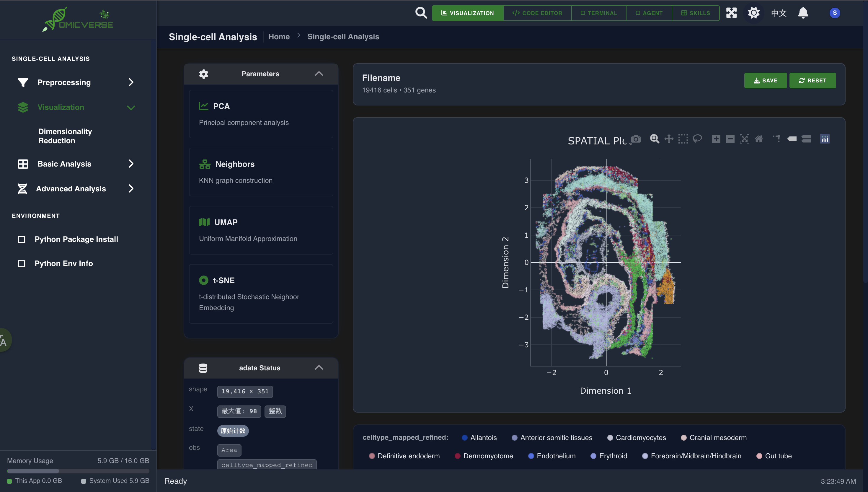Choose the box select tool

[683, 139]
